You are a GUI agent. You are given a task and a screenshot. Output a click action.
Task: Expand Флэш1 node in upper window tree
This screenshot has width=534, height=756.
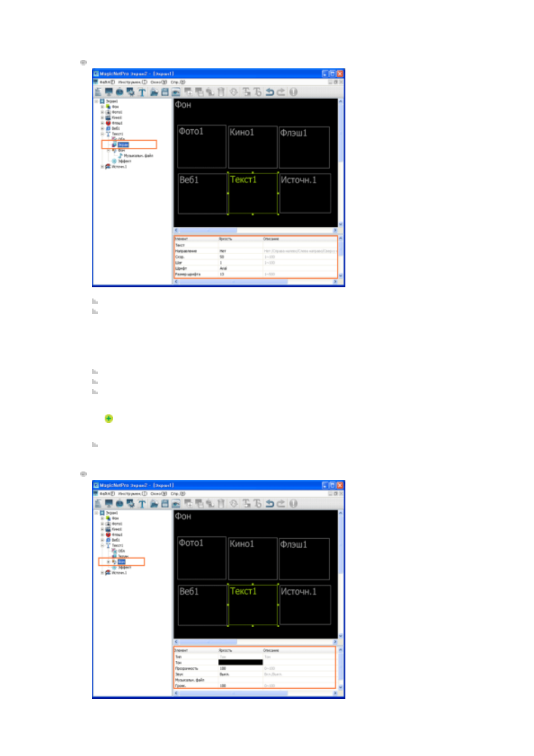102,123
